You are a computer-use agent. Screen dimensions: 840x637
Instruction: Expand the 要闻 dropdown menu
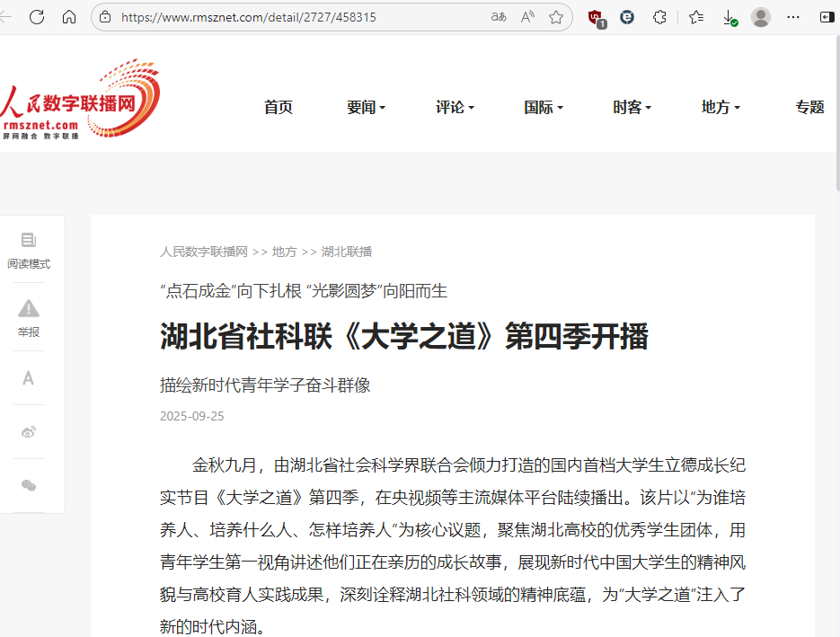(366, 107)
